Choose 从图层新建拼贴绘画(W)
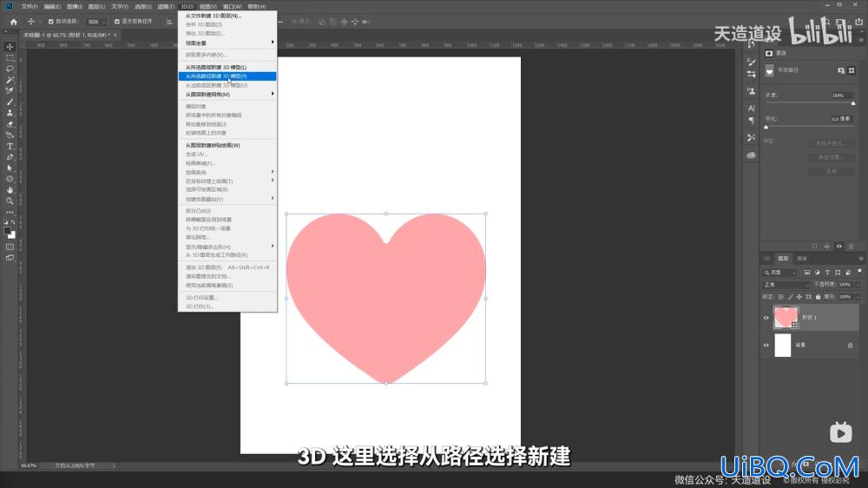Screen dimensions: 868x488 coord(227,145)
